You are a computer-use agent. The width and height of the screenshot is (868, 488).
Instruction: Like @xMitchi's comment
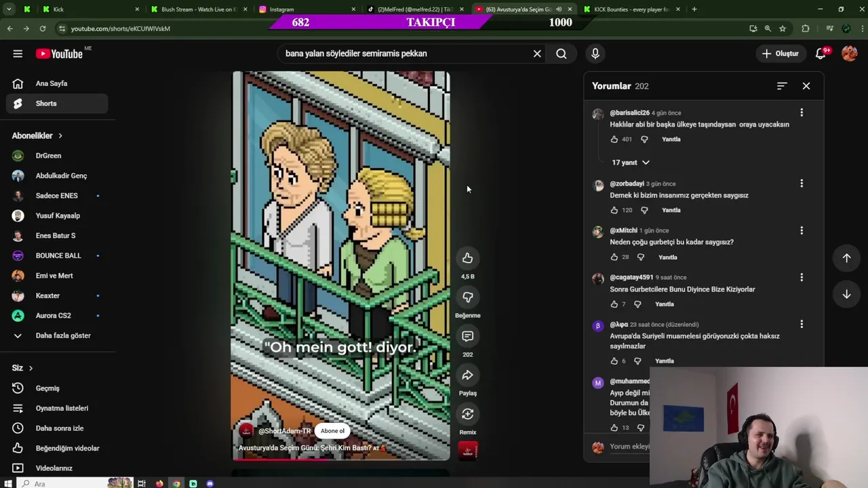[x=614, y=257]
